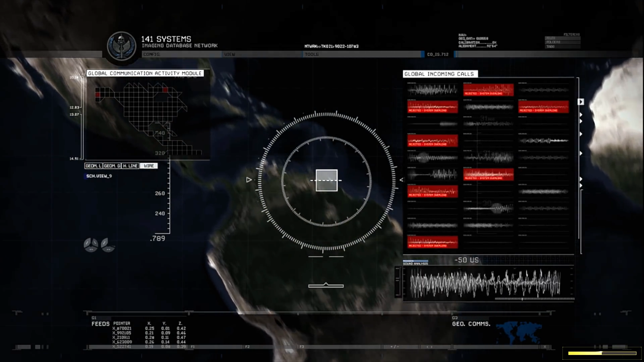Viewport: 644px width, 362px height.
Task: Click the right radial dial icon
Action: coord(108,245)
